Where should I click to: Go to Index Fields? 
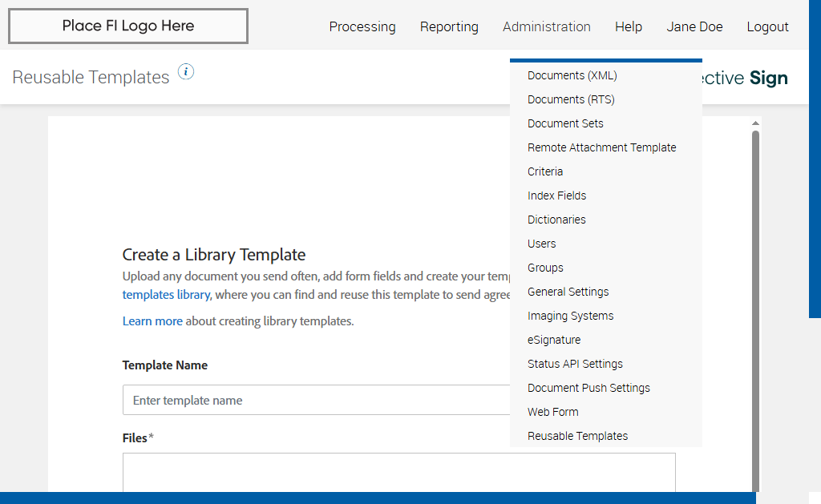[x=556, y=196]
